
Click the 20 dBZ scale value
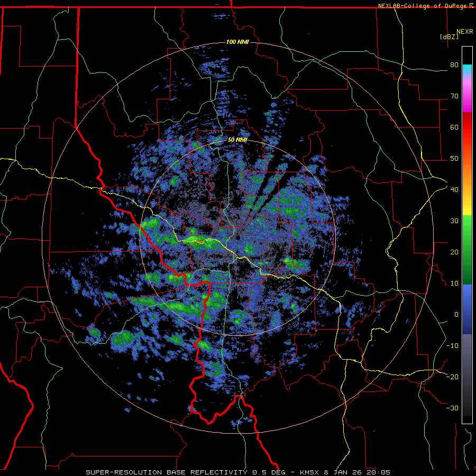pyautogui.click(x=454, y=252)
